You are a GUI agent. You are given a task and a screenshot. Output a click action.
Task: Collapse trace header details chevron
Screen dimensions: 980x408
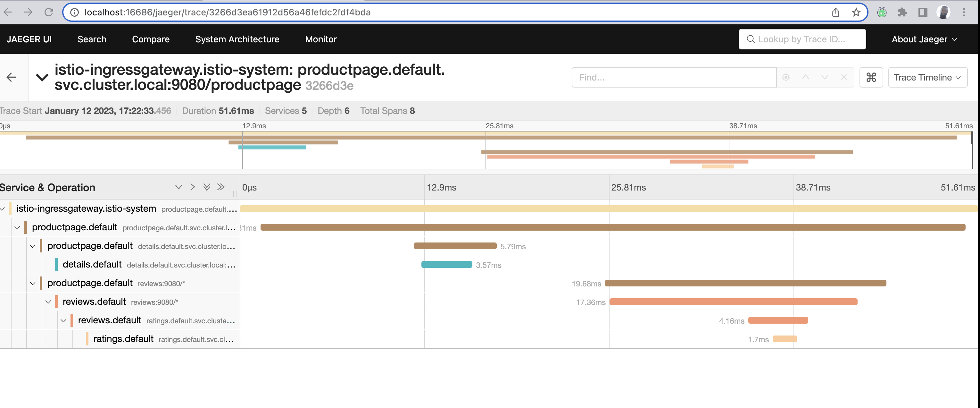click(42, 77)
